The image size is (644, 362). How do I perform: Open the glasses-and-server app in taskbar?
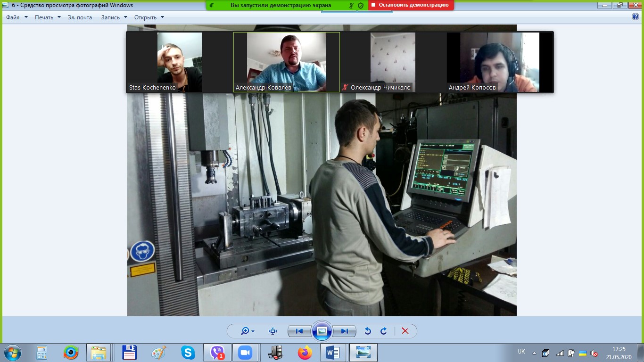click(275, 353)
